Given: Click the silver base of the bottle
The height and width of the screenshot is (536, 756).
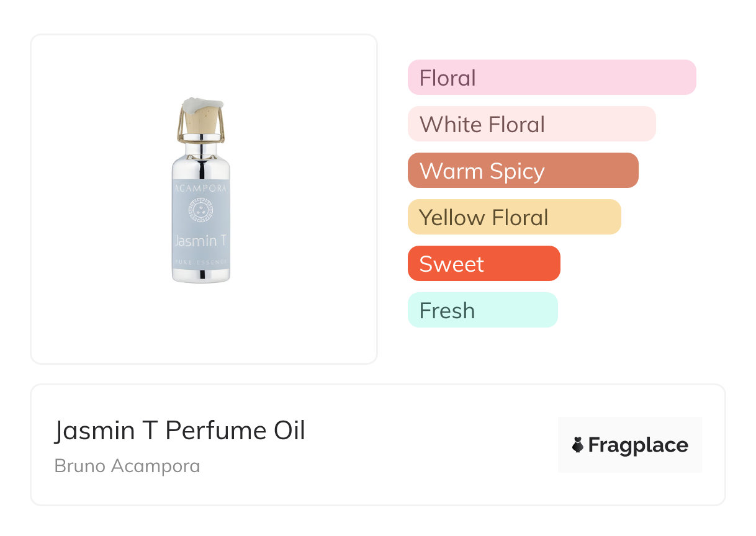Looking at the screenshot, I should pos(200,276).
